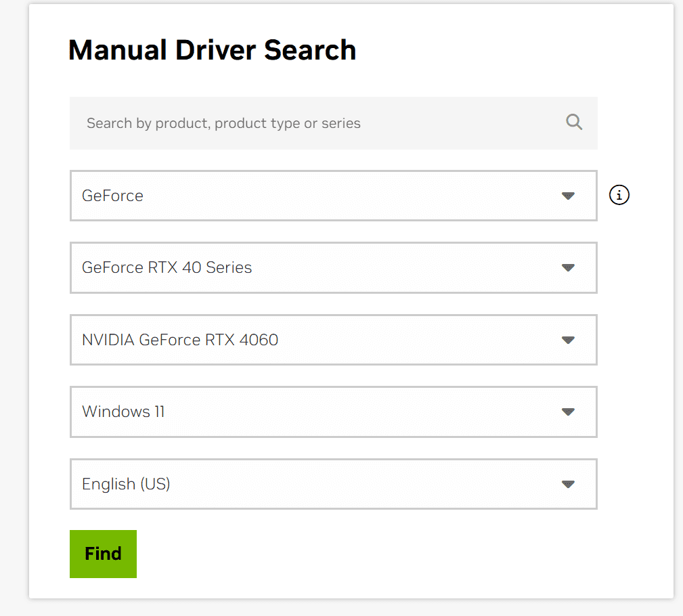Expand the product series dropdown showing GeForce RTX 40 Series
Image resolution: width=683 pixels, height=616 pixels.
pos(333,267)
